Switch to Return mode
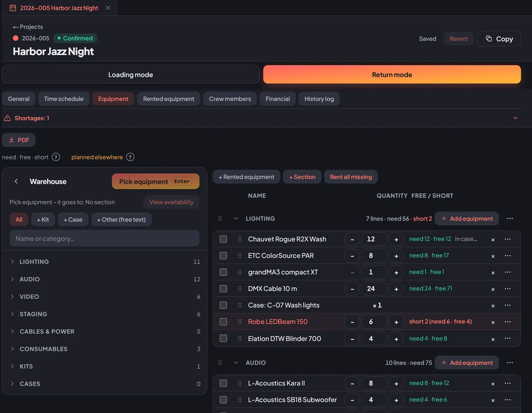The height and width of the screenshot is (413, 532). coord(392,75)
